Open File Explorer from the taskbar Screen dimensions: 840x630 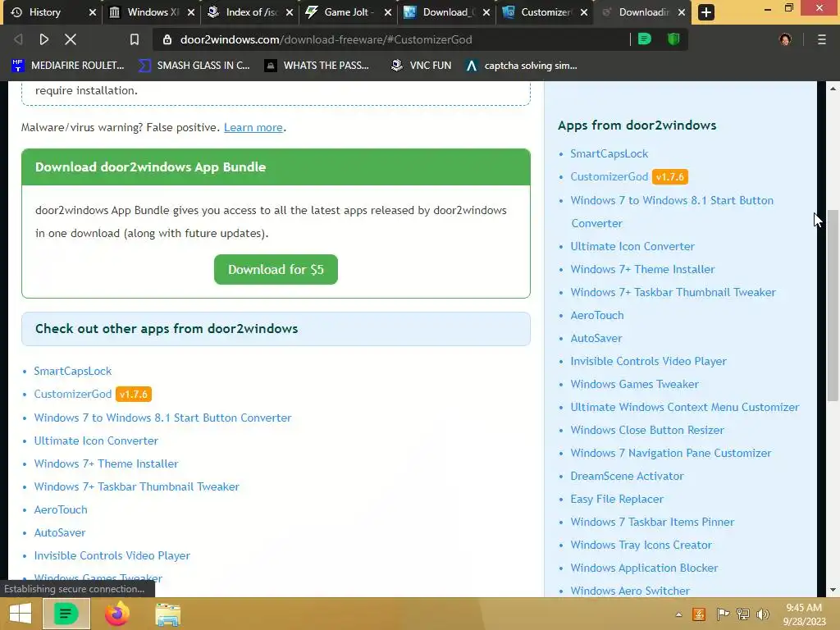pos(167,614)
